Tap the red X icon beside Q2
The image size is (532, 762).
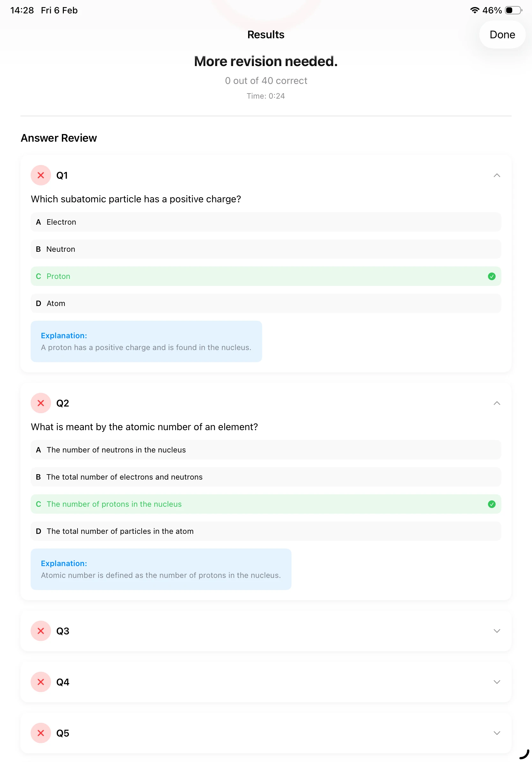pos(41,403)
